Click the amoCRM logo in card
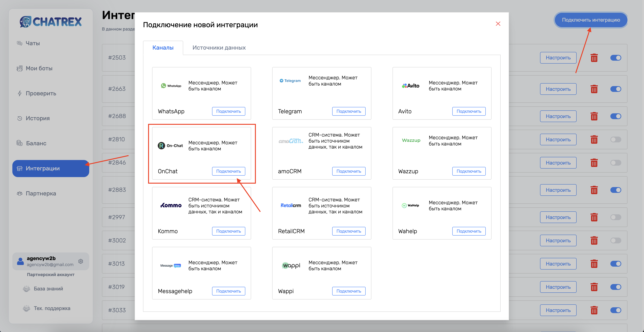Viewport: 644px width, 332px height. point(291,141)
